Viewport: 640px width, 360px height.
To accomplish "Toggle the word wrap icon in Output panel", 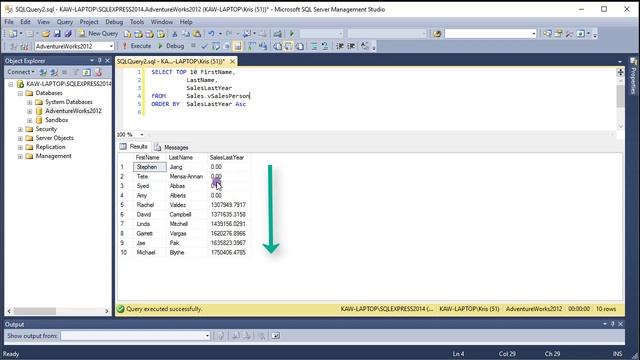I will [276, 336].
